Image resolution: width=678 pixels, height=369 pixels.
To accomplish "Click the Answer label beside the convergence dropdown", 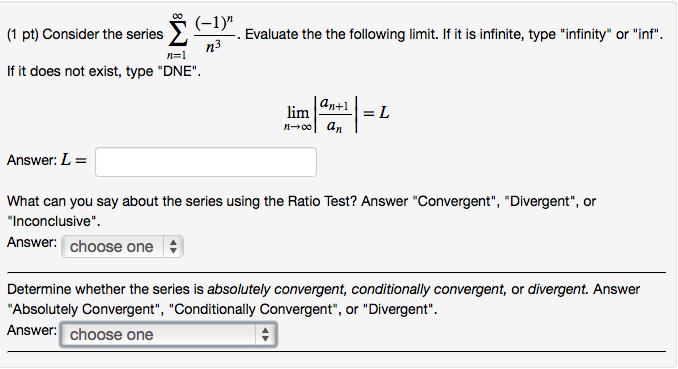I will coord(32,330).
